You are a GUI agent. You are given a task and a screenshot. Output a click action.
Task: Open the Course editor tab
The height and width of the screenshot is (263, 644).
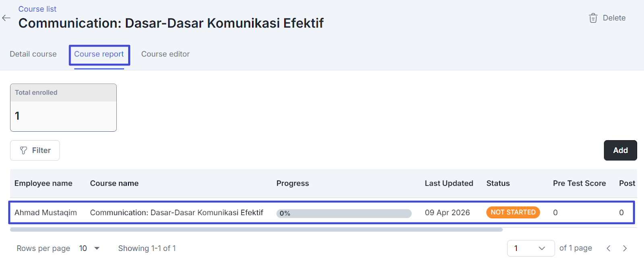coord(165,54)
